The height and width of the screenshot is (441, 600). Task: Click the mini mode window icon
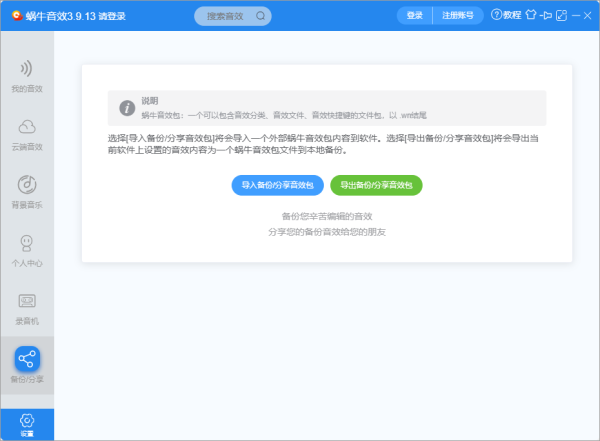pos(561,15)
